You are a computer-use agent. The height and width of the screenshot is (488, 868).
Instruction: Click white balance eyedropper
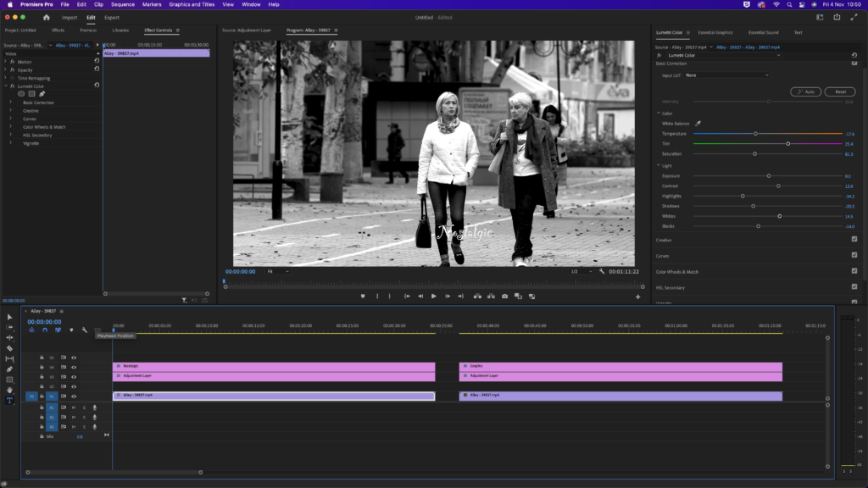point(698,124)
